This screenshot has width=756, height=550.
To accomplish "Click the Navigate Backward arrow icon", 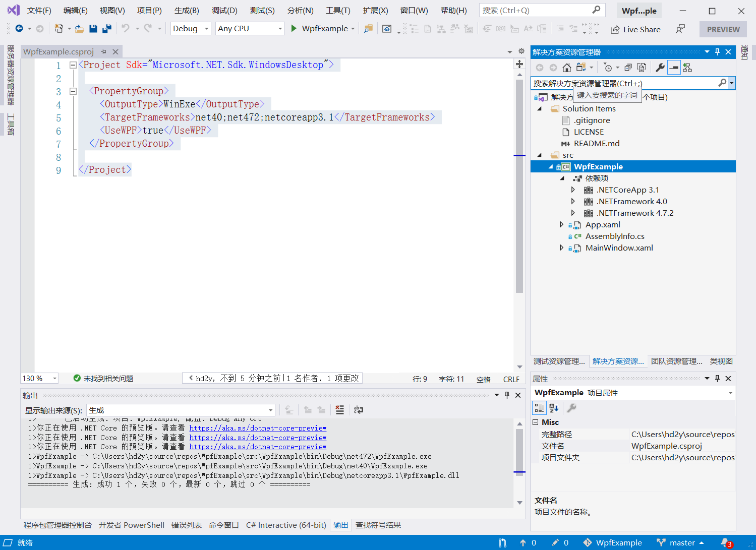I will click(19, 29).
